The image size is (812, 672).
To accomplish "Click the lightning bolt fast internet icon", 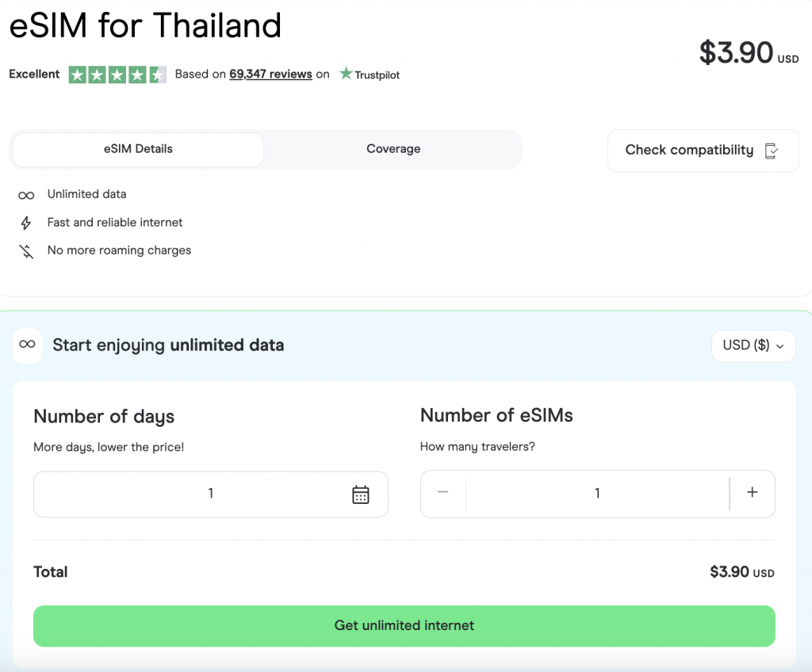I will point(26,223).
